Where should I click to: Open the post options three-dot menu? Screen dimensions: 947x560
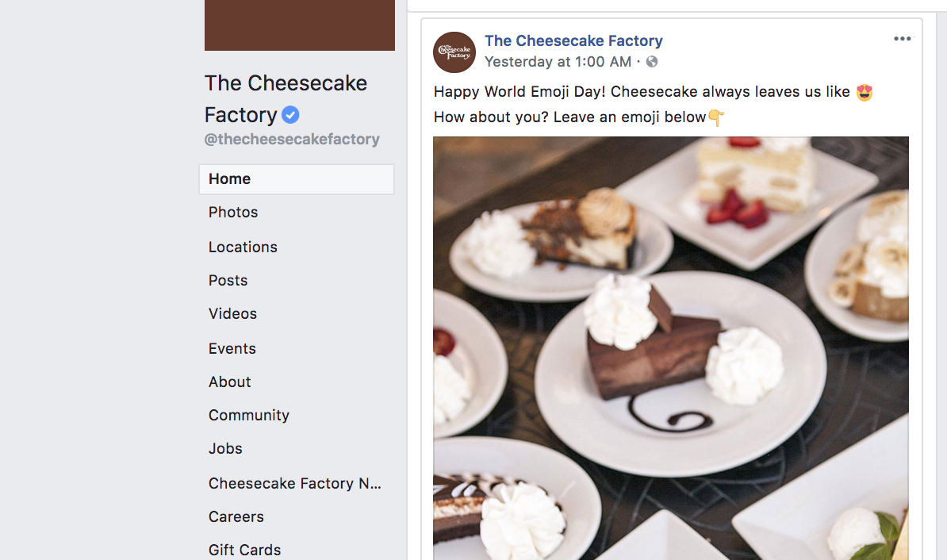tap(903, 39)
